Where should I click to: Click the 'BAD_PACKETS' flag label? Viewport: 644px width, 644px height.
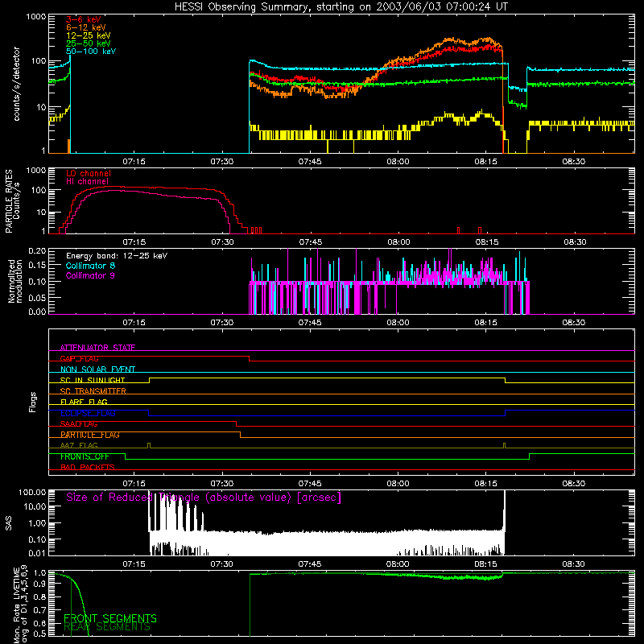[88, 468]
